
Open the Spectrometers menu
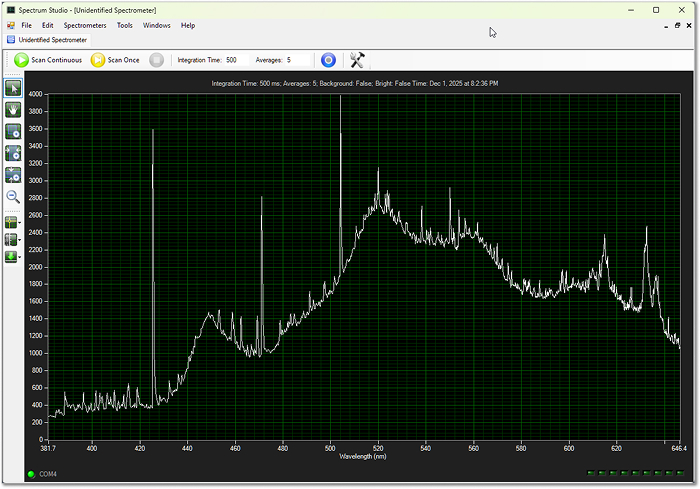85,25
